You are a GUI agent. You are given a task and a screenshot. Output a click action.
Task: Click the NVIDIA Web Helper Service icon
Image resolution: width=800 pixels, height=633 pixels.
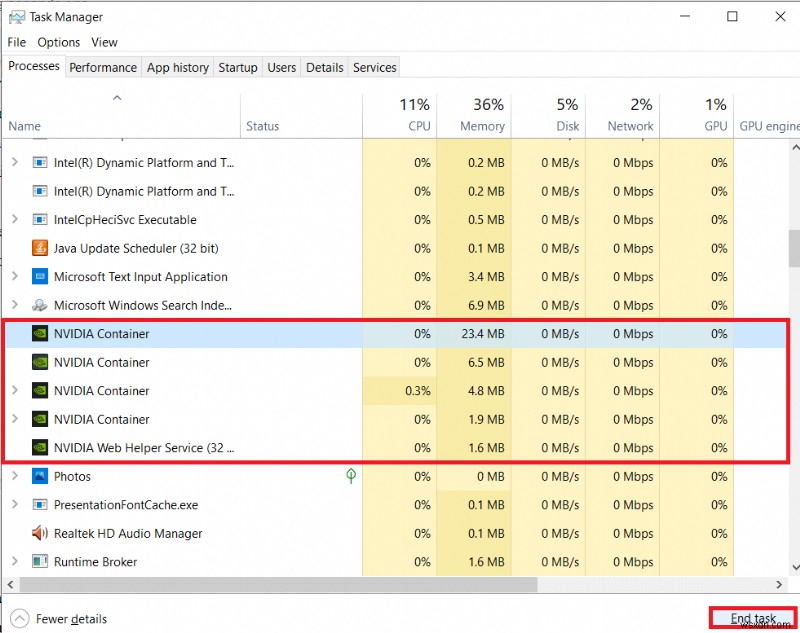point(40,448)
